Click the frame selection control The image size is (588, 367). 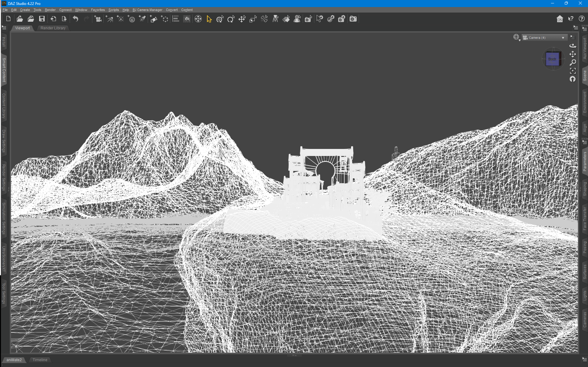click(x=573, y=71)
